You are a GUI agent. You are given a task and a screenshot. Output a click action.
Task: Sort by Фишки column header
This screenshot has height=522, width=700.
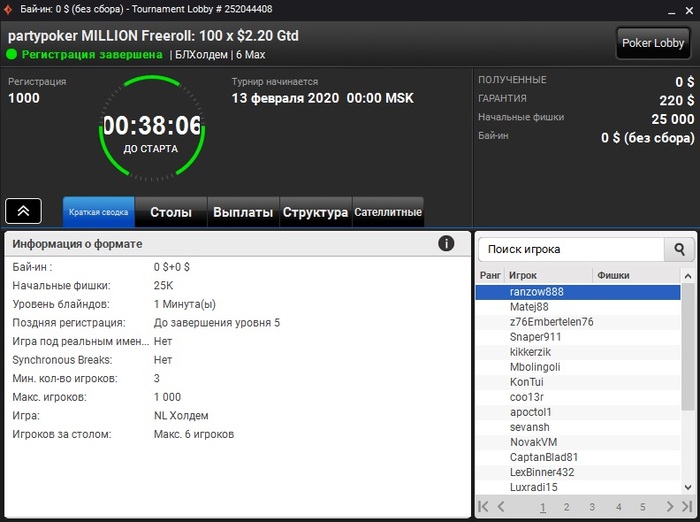(x=636, y=275)
